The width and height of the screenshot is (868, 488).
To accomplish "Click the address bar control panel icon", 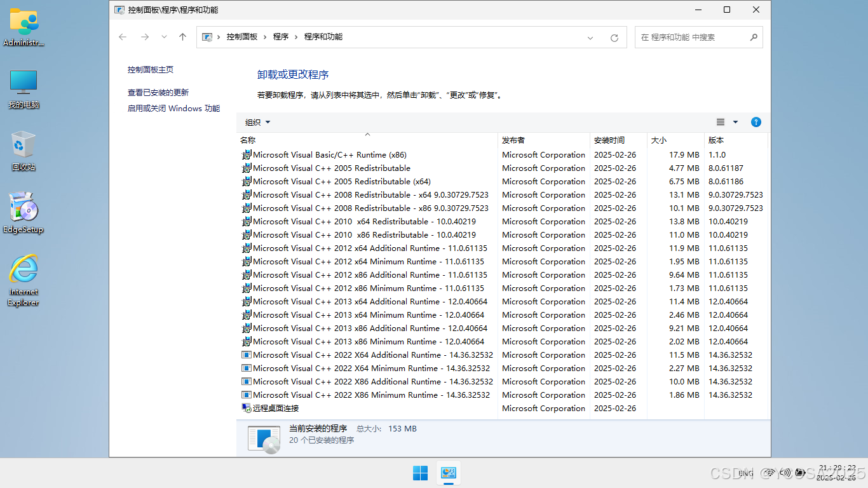I will coord(207,37).
